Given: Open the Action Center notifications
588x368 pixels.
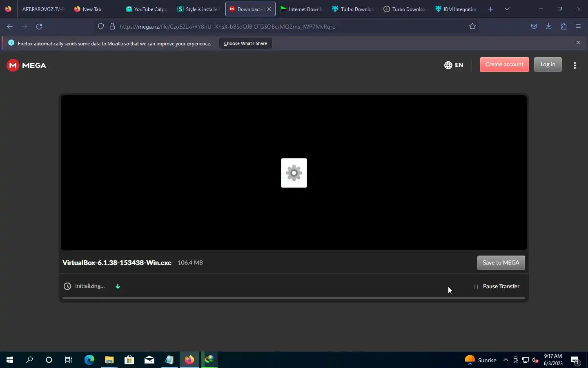Looking at the screenshot, I should (575, 360).
